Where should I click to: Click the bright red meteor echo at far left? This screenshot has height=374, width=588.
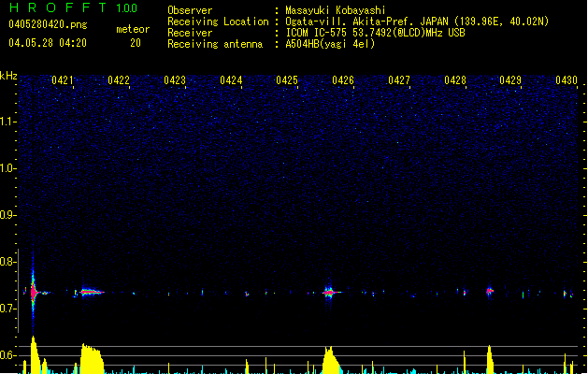[x=33, y=291]
